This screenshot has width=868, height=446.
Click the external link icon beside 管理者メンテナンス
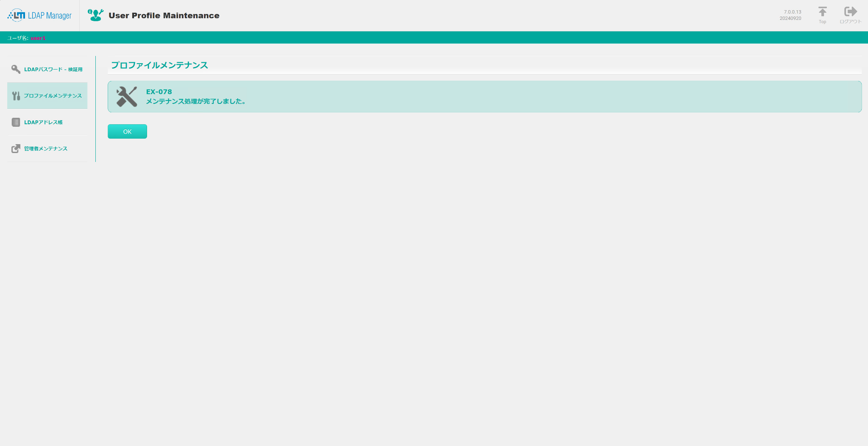point(16,148)
